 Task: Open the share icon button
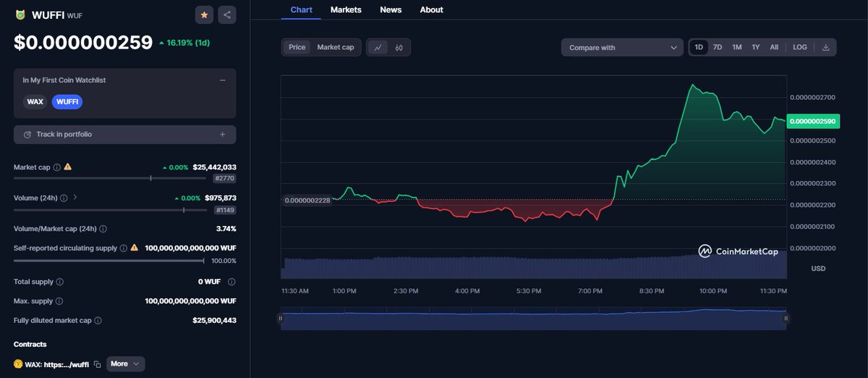[227, 14]
